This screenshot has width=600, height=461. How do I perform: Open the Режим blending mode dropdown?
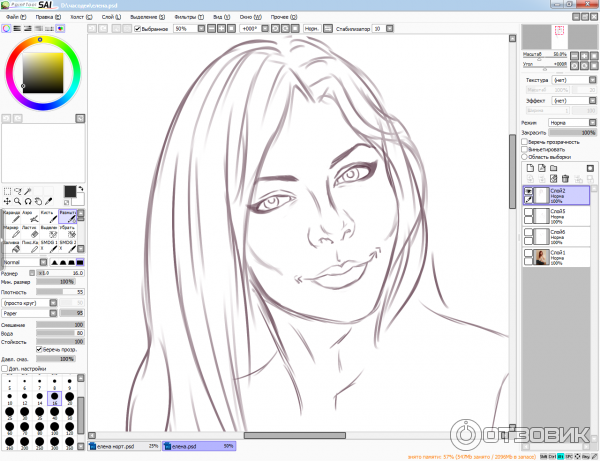(x=571, y=122)
